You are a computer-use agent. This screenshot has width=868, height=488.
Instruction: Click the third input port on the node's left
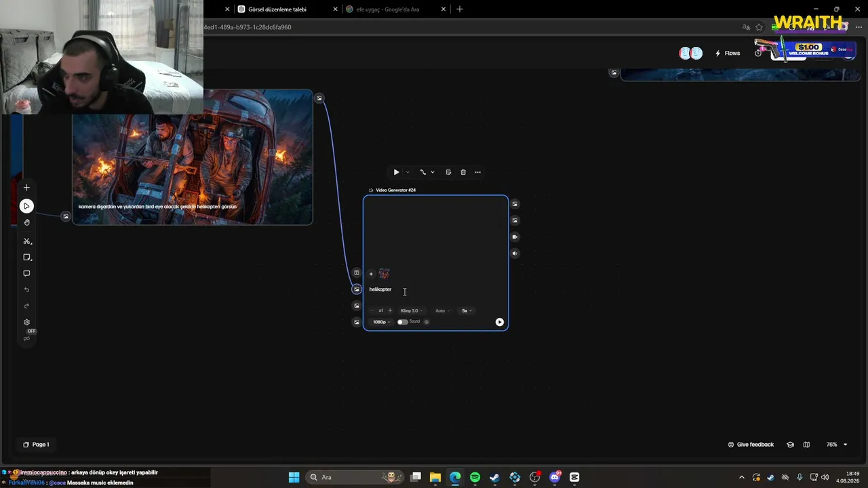(357, 306)
